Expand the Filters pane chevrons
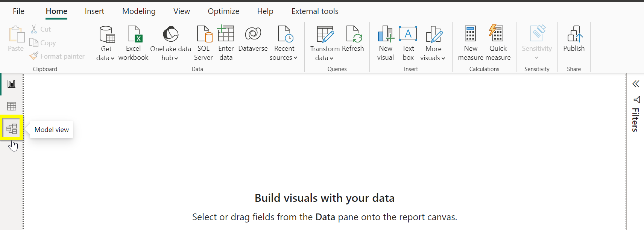The image size is (644, 230). (x=636, y=84)
